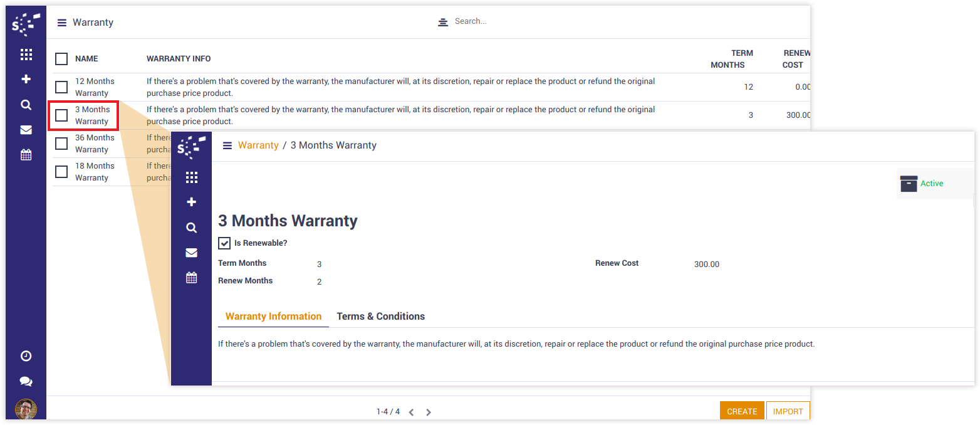980x425 pixels.
Task: Select all rows with header checkbox
Action: tap(61, 59)
